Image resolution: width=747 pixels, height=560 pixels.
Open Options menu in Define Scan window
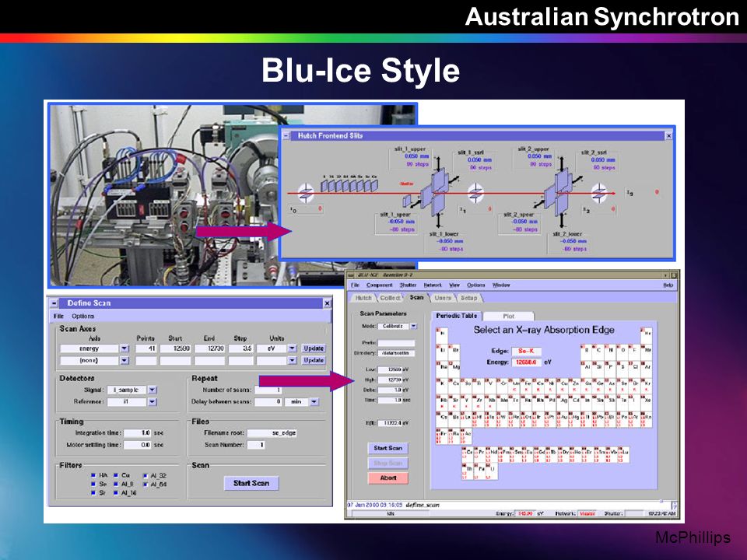click(x=83, y=317)
